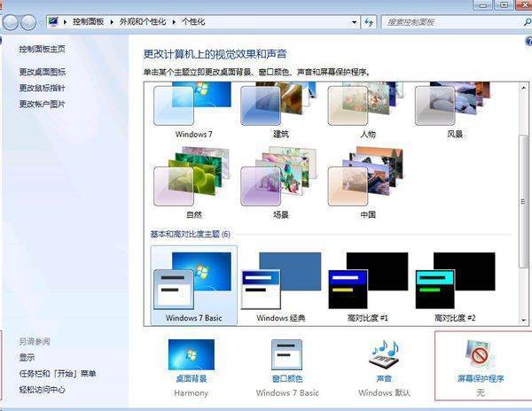Viewport: 532px width, 411px height.
Task: Open 轻松访问中心 link
Action: coord(42,390)
